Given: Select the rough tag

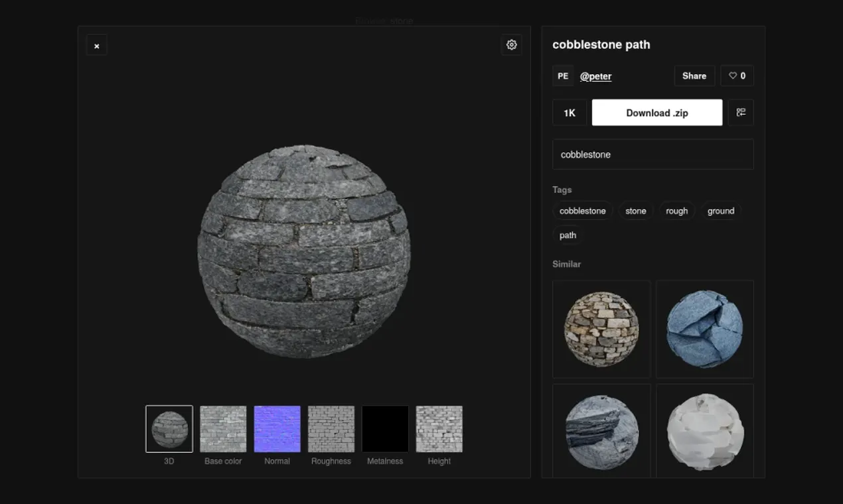Looking at the screenshot, I should (677, 211).
